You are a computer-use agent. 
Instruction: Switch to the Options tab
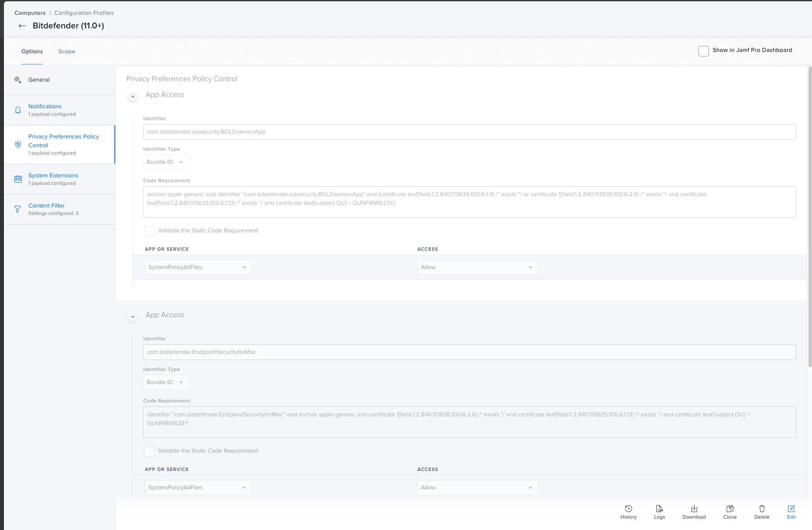click(32, 52)
